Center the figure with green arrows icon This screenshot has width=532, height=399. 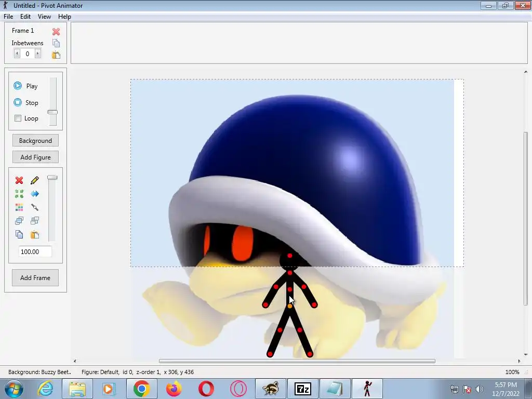tap(19, 194)
